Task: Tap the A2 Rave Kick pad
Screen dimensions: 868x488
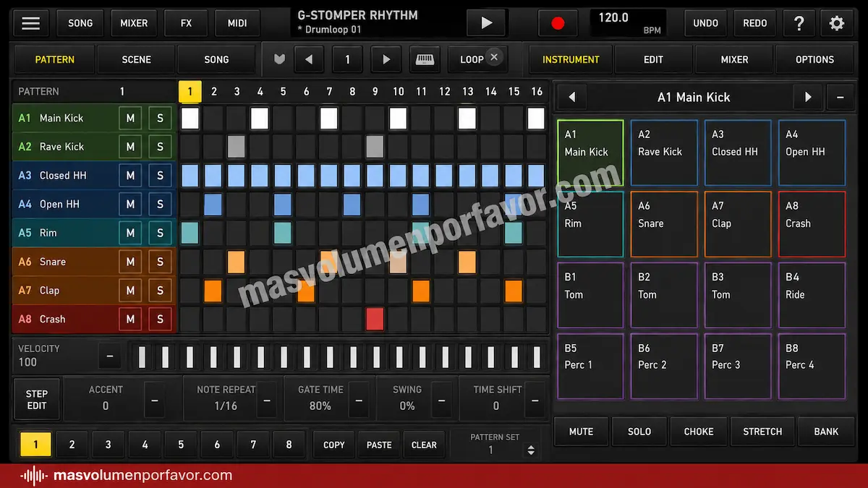Action: point(664,153)
